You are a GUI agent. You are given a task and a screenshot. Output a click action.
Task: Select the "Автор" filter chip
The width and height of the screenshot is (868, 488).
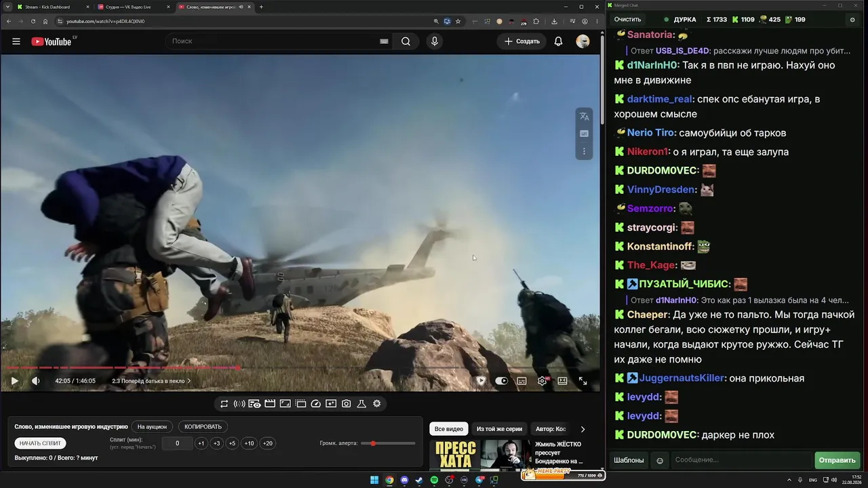(551, 429)
